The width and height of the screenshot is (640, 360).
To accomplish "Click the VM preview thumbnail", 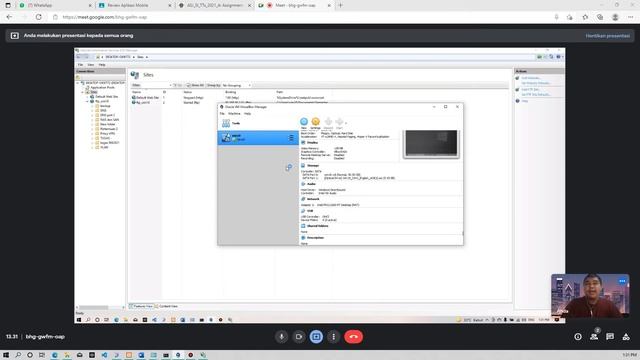I will (431, 143).
